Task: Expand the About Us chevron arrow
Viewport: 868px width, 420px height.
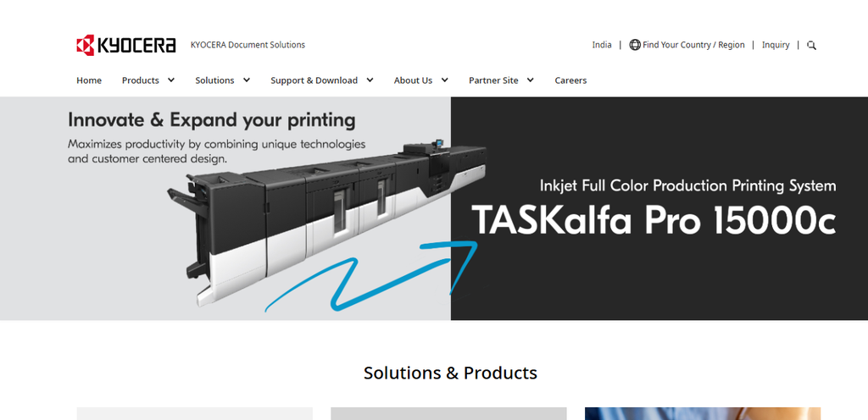Action: click(x=444, y=80)
